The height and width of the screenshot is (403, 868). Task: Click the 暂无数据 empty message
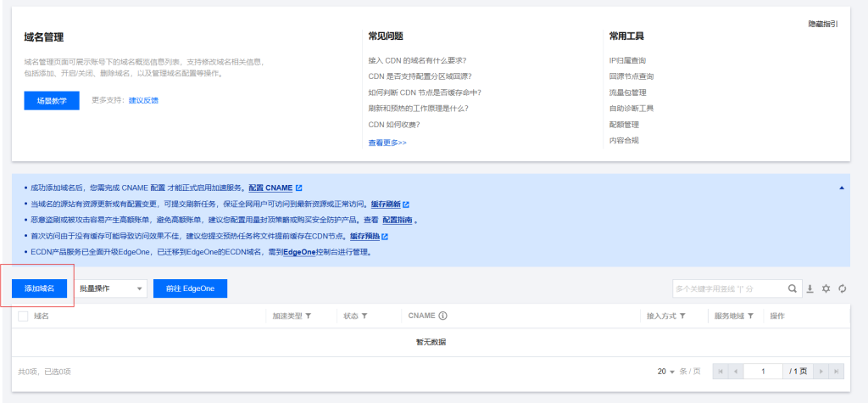coord(431,342)
